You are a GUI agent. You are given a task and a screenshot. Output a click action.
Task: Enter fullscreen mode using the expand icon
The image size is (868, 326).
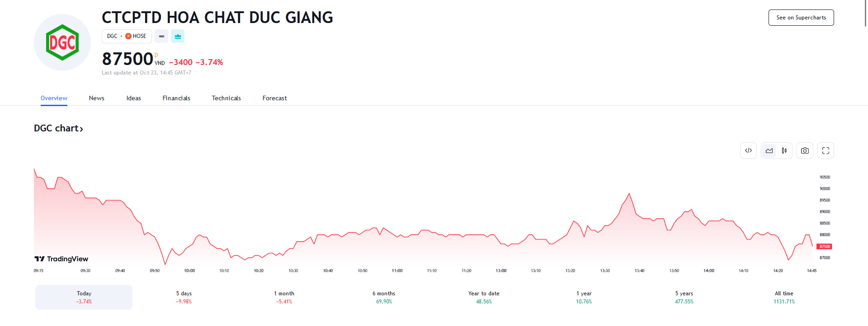pyautogui.click(x=826, y=150)
